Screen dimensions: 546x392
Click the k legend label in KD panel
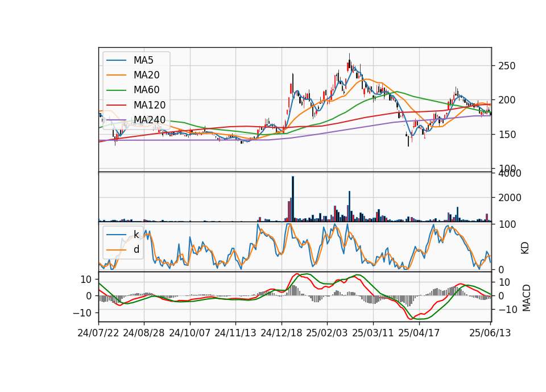136,235
